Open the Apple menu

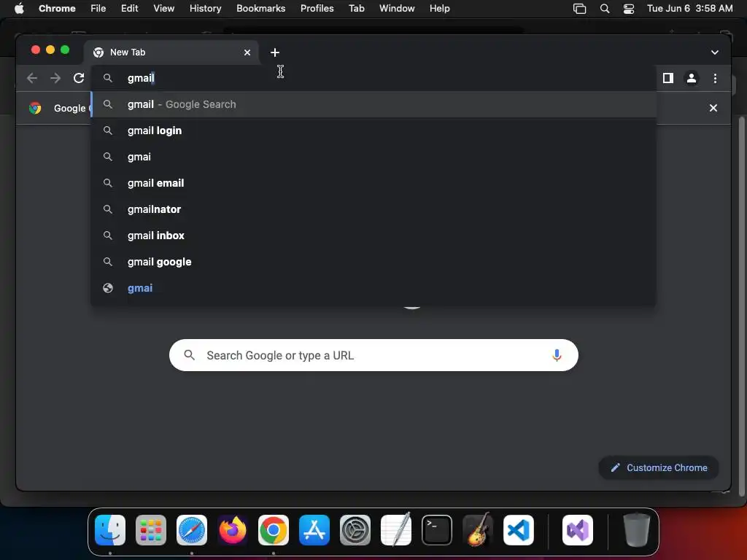pyautogui.click(x=19, y=8)
